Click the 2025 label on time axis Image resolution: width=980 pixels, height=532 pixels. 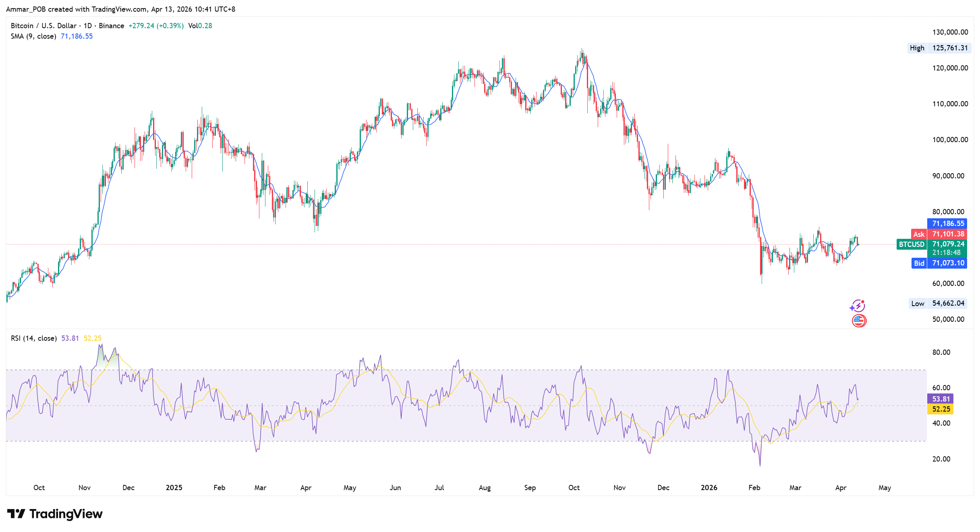[174, 488]
